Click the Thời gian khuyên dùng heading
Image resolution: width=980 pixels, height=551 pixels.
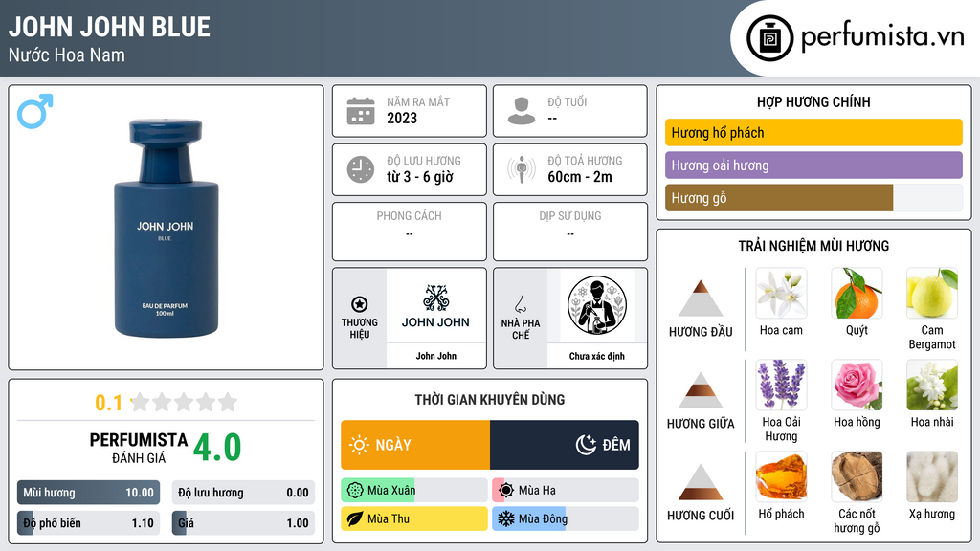click(490, 399)
